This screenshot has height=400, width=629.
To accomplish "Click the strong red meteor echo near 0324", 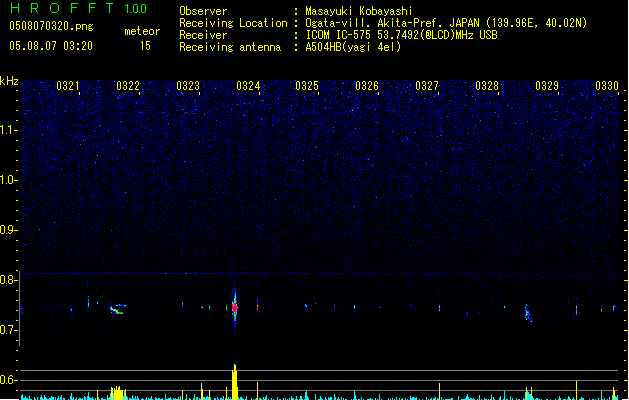I will (x=235, y=307).
